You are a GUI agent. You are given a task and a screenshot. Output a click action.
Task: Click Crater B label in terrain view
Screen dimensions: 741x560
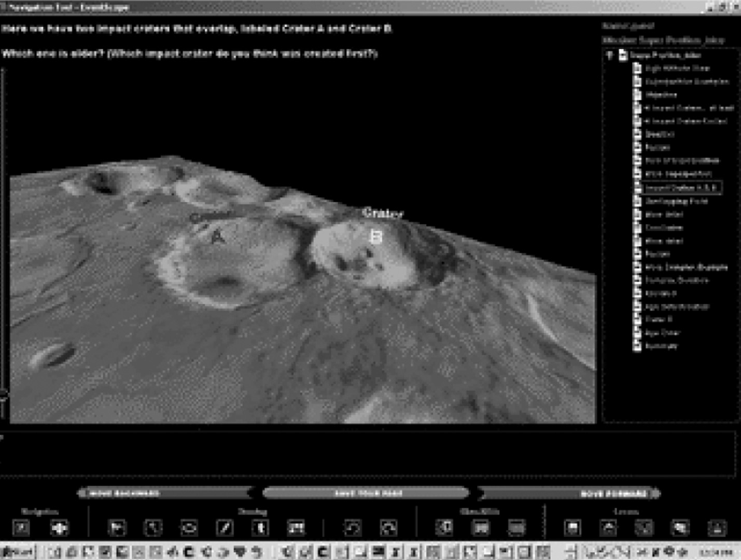click(378, 236)
